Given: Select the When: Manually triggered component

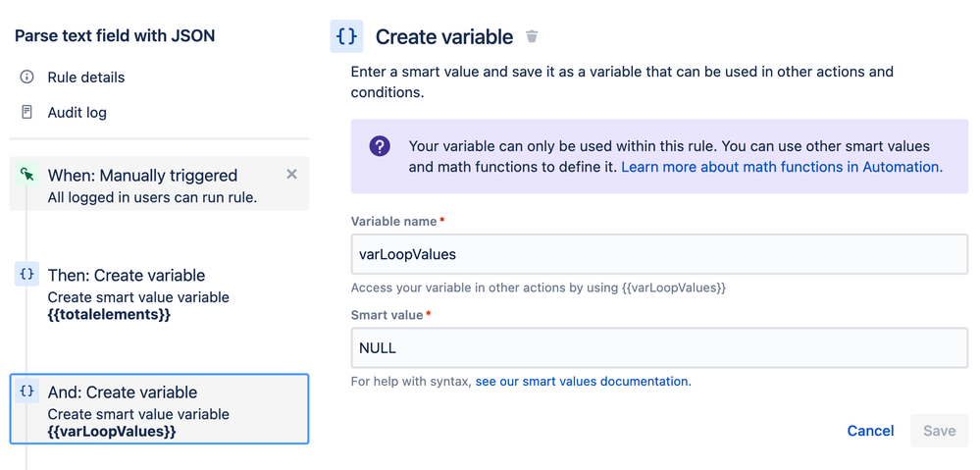Looking at the screenshot, I should [x=159, y=183].
